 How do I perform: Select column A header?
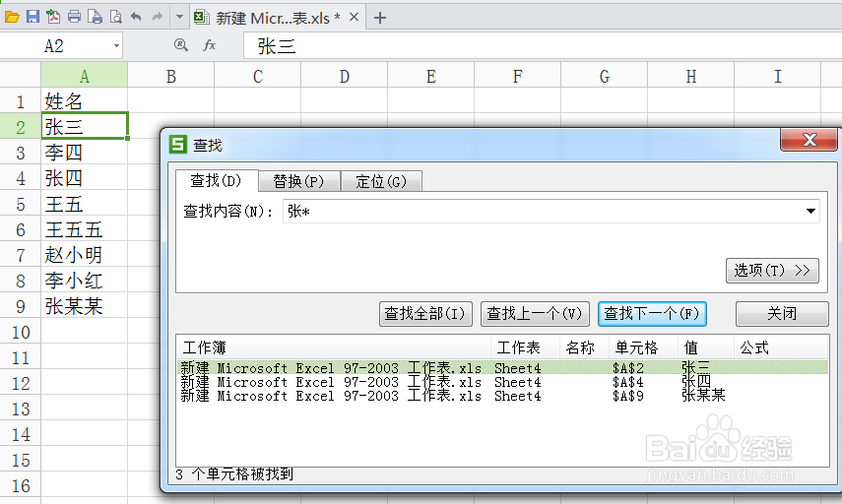[x=85, y=76]
